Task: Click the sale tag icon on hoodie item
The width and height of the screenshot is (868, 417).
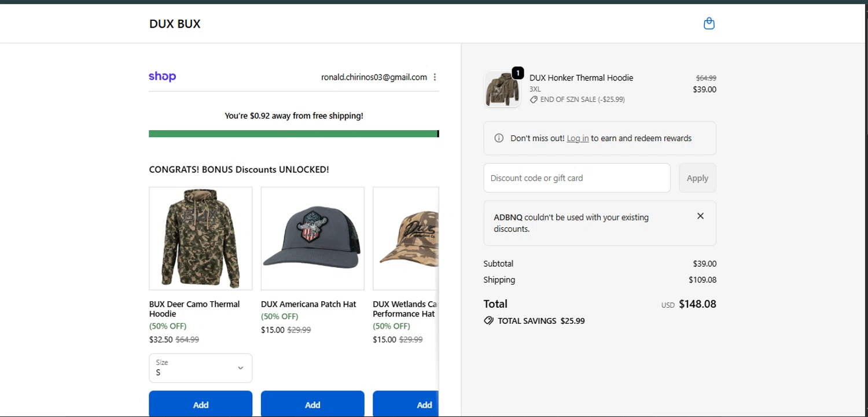Action: (x=534, y=99)
